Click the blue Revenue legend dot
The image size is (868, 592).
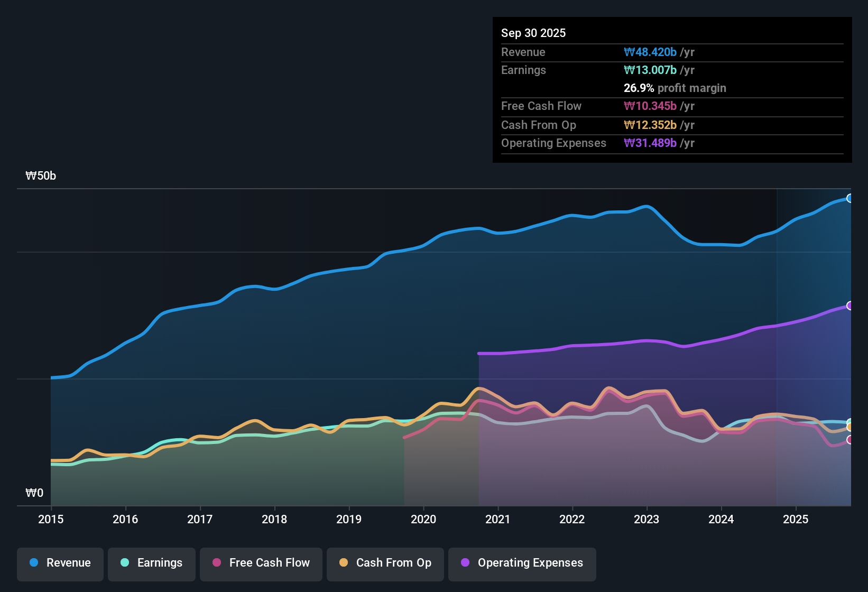coord(33,563)
